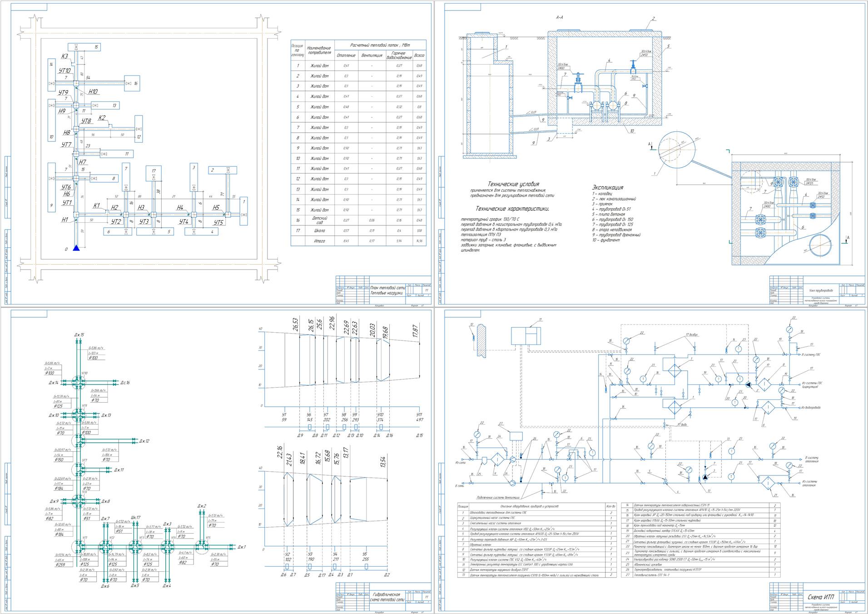Click the ø259 pipe diameter label
The image size is (868, 614).
(60, 564)
